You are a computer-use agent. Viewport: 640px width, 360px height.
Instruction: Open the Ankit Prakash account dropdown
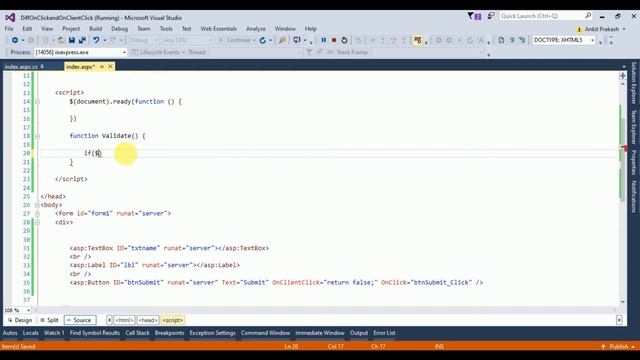coord(624,29)
